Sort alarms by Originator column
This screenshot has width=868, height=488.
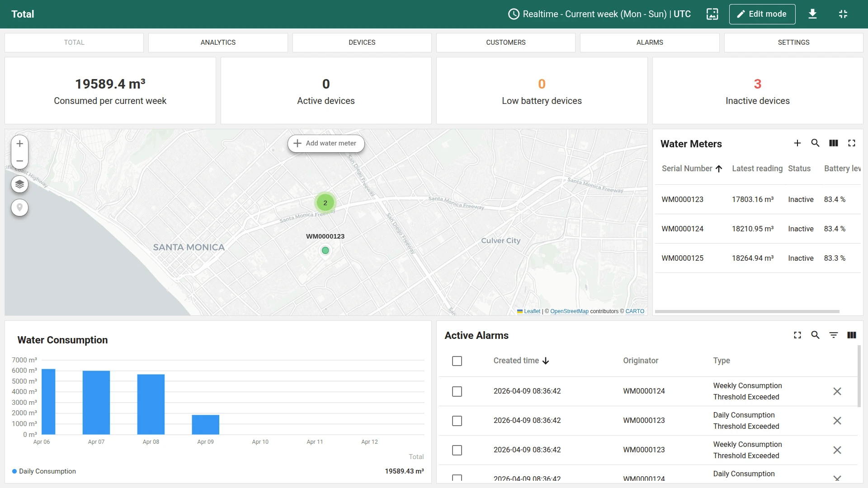pyautogui.click(x=641, y=361)
